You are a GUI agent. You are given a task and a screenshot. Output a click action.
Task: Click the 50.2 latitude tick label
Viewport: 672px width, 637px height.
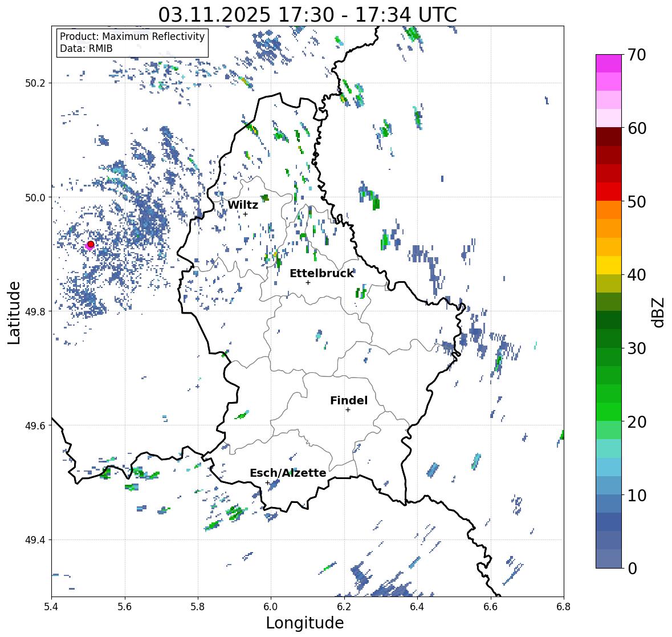(x=35, y=83)
